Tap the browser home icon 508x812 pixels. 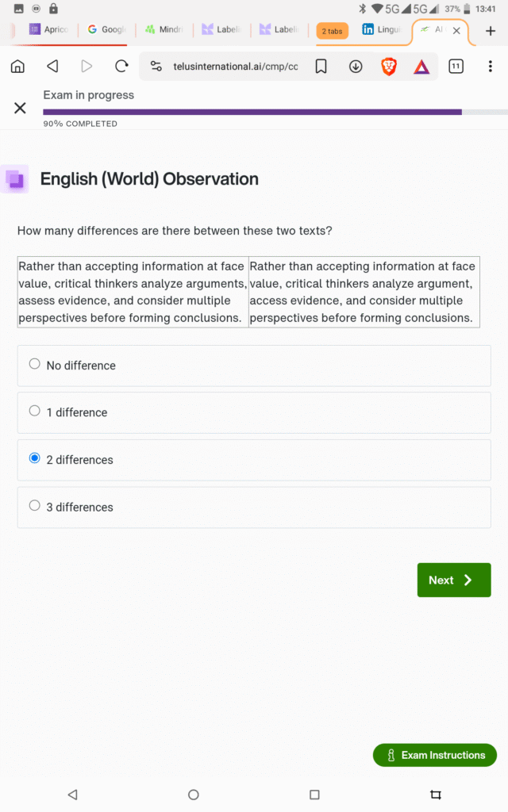click(17, 67)
